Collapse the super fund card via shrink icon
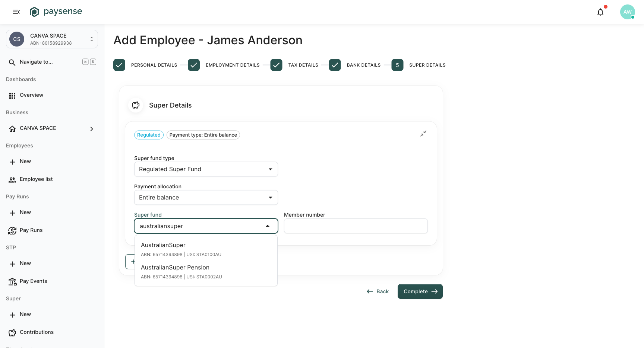Screen dimensions: 644x348 pyautogui.click(x=423, y=134)
